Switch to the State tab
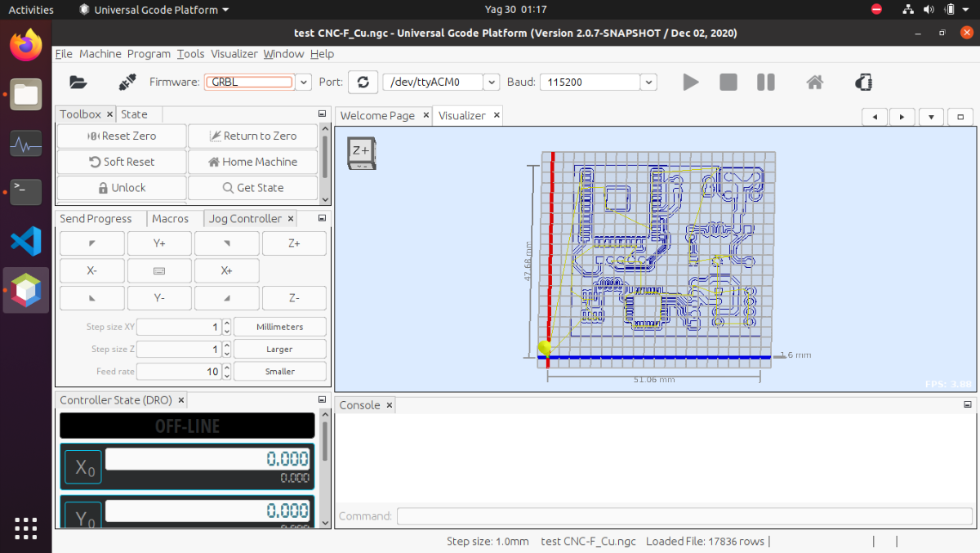Viewport: 980px width, 553px height. pyautogui.click(x=135, y=114)
